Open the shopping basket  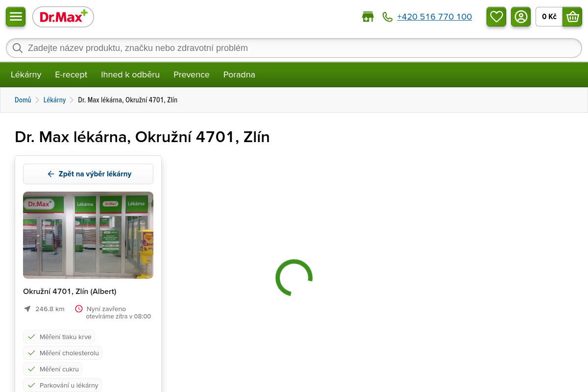click(x=572, y=17)
